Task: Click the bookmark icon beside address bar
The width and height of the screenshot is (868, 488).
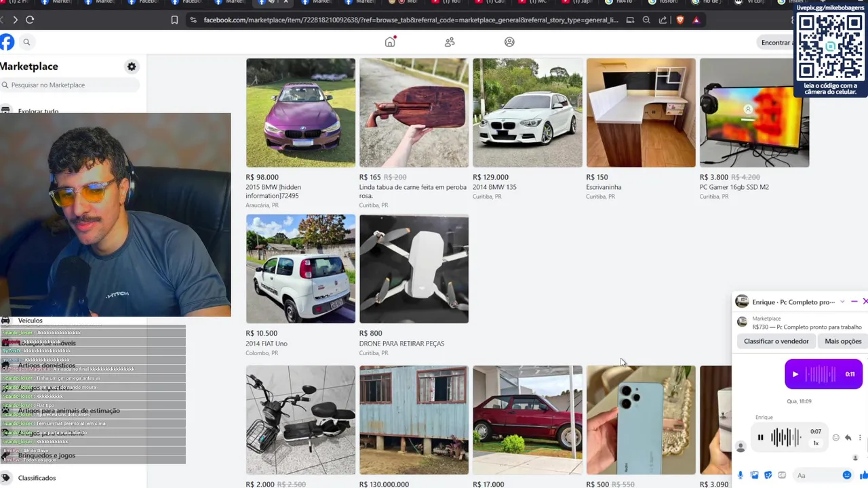Action: point(174,20)
